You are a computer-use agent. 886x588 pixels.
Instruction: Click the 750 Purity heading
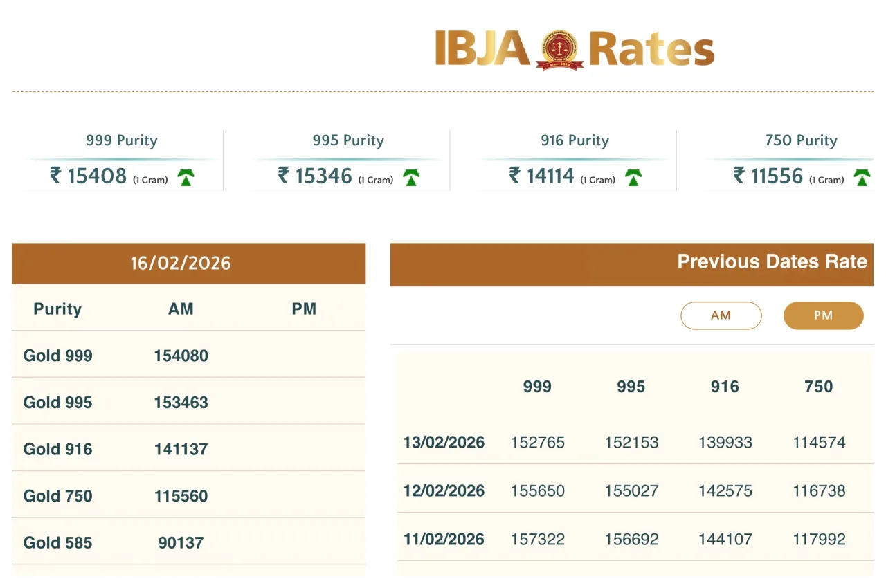click(801, 140)
